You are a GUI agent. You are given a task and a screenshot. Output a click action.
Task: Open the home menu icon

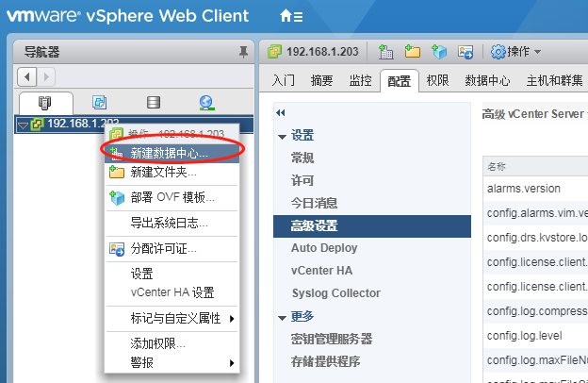coord(291,16)
